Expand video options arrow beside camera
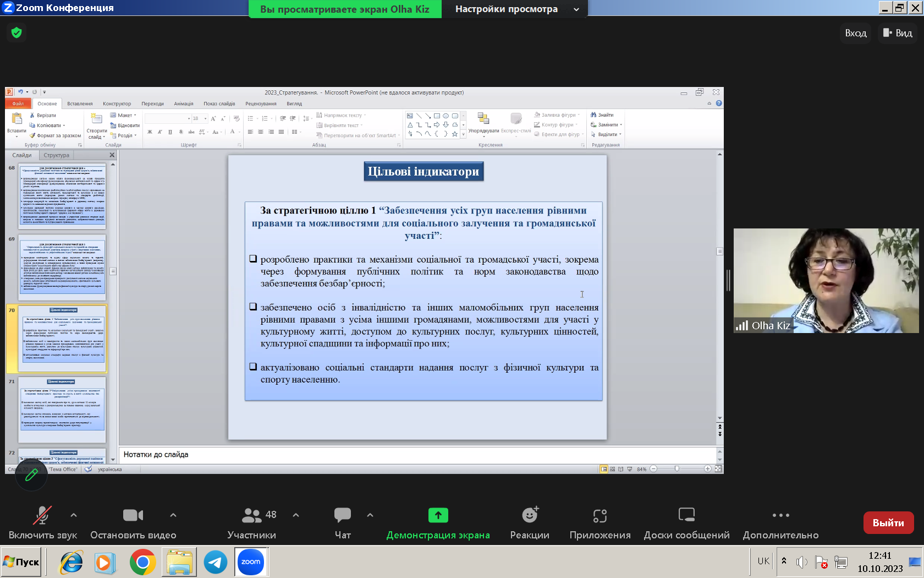This screenshot has height=578, width=924. coord(173,515)
